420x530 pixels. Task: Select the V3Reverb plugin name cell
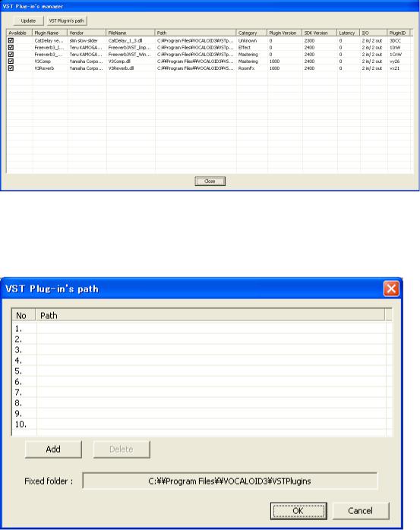point(44,68)
